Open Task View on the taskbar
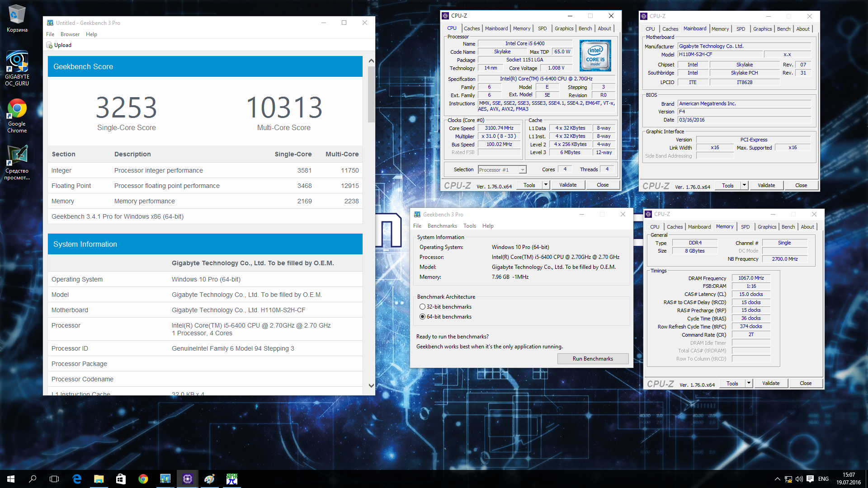Viewport: 868px width, 488px height. pos(54,479)
